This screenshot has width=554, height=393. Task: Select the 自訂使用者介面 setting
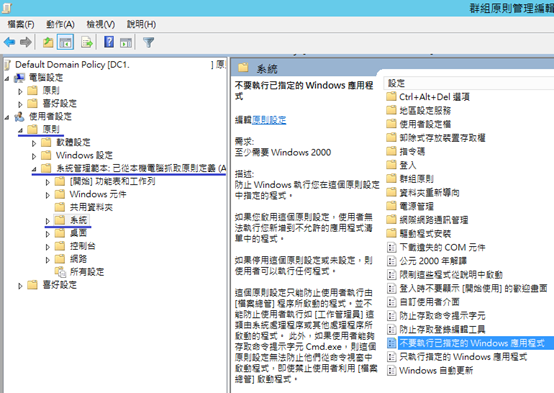(429, 302)
